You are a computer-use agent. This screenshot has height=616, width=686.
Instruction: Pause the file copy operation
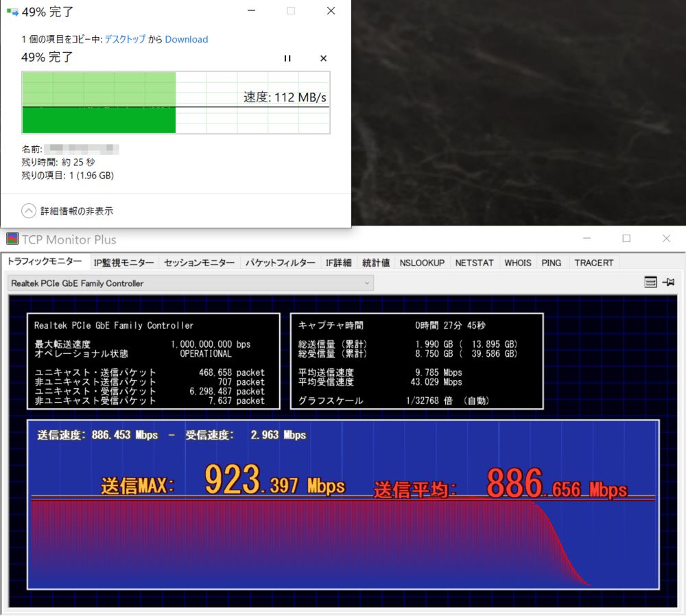click(x=287, y=58)
